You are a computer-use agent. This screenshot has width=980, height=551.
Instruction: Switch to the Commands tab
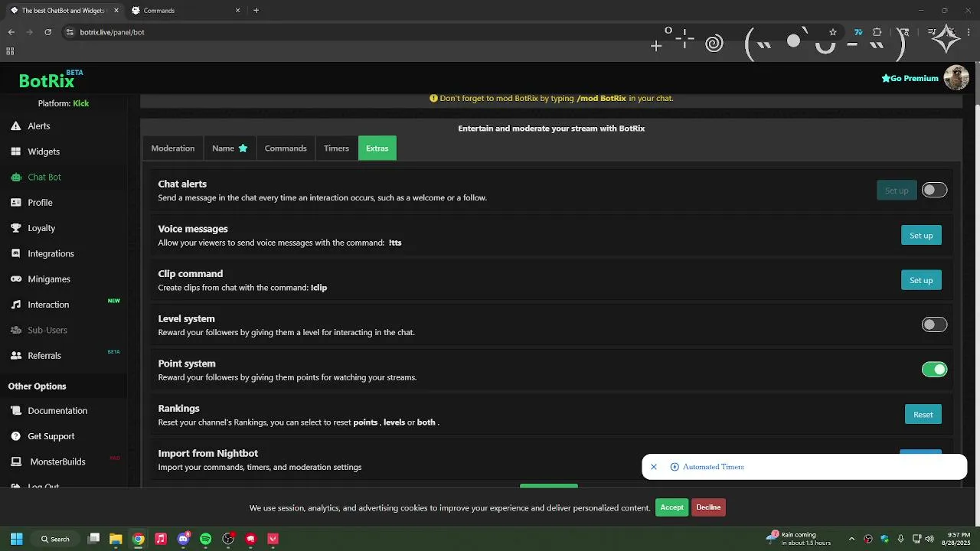(x=286, y=148)
